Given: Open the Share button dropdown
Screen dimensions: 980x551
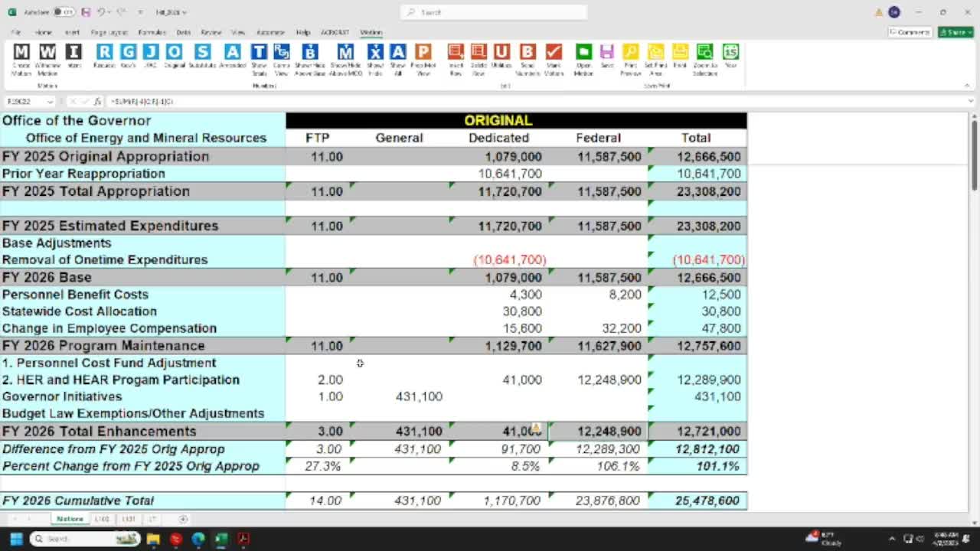Looking at the screenshot, I should click(955, 32).
